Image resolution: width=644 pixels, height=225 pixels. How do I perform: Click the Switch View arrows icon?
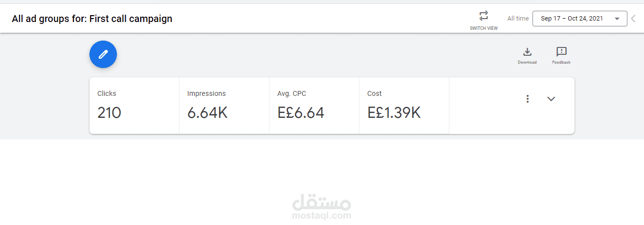[484, 16]
